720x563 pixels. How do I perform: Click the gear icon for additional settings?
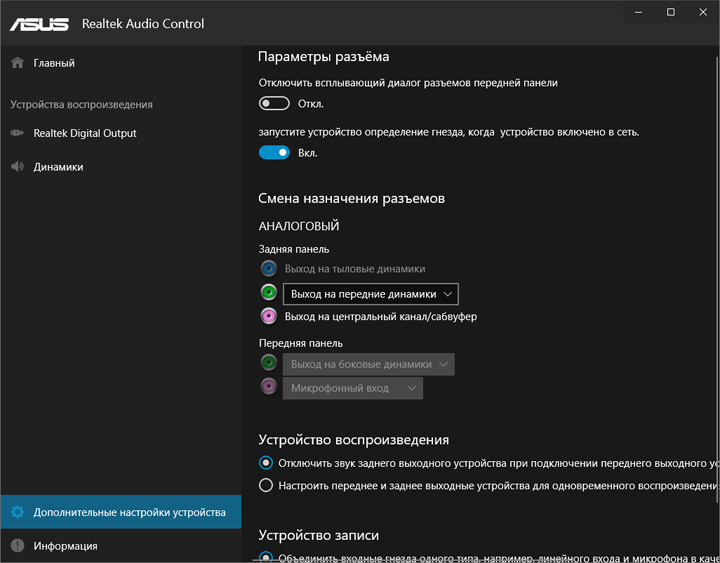click(x=17, y=512)
